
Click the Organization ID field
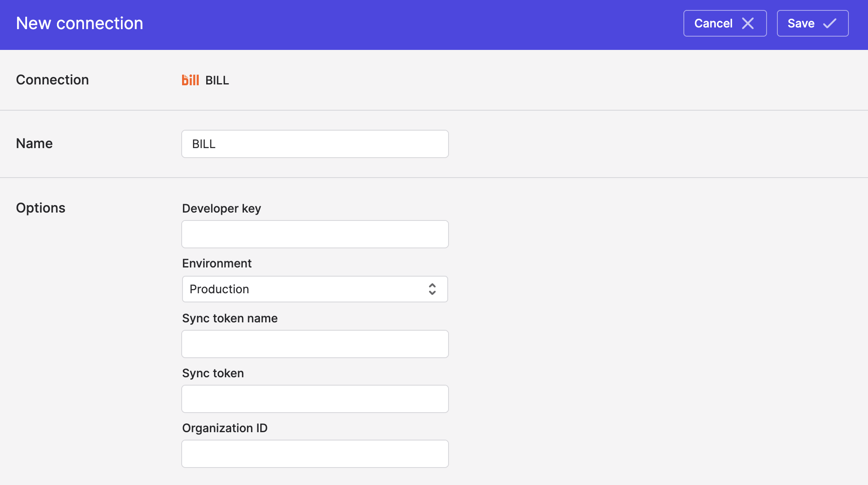[x=315, y=454]
